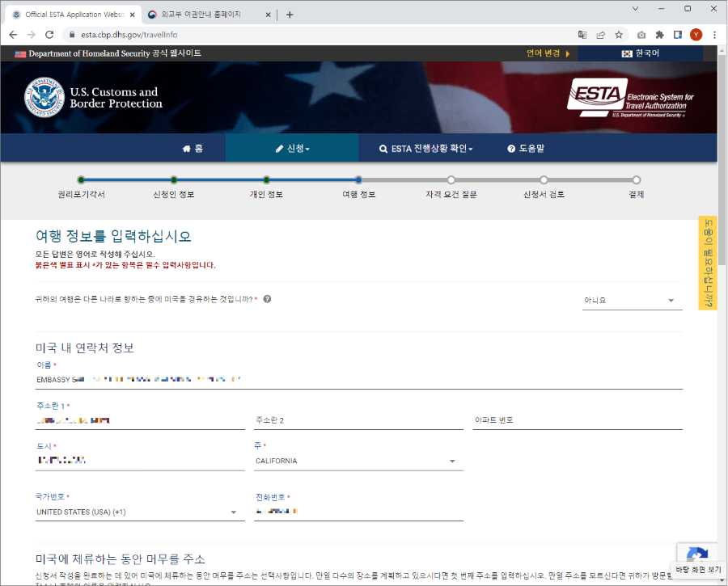Open Chrome three-dot menu
The image size is (728, 586).
[714, 35]
